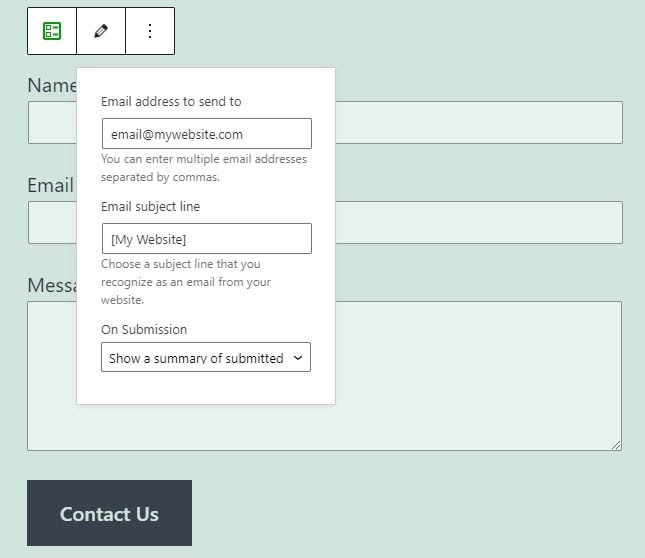Viewport: 645px width, 558px height.
Task: Click the Email subject line input
Action: coord(206,238)
